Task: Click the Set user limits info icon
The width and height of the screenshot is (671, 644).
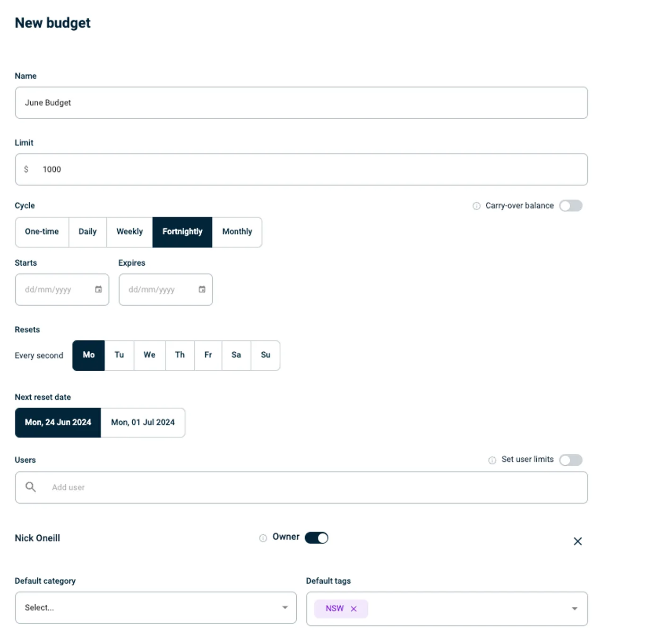Action: (492, 460)
